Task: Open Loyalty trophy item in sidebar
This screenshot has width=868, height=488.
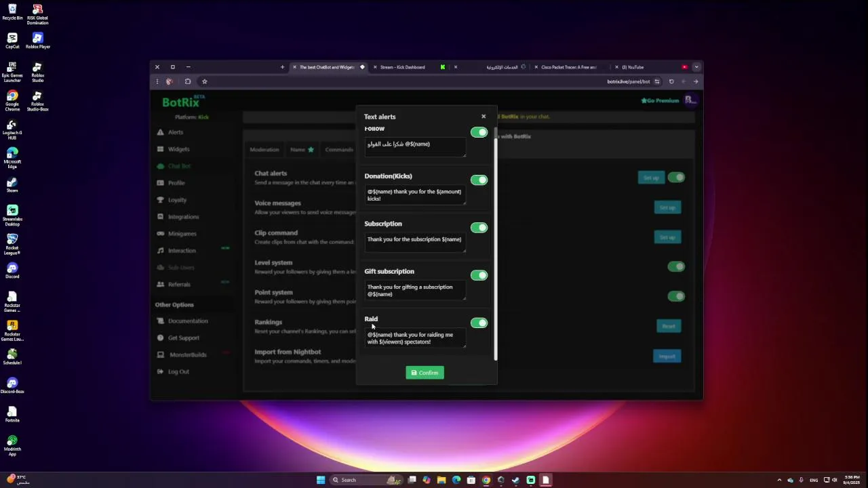Action: click(172, 200)
